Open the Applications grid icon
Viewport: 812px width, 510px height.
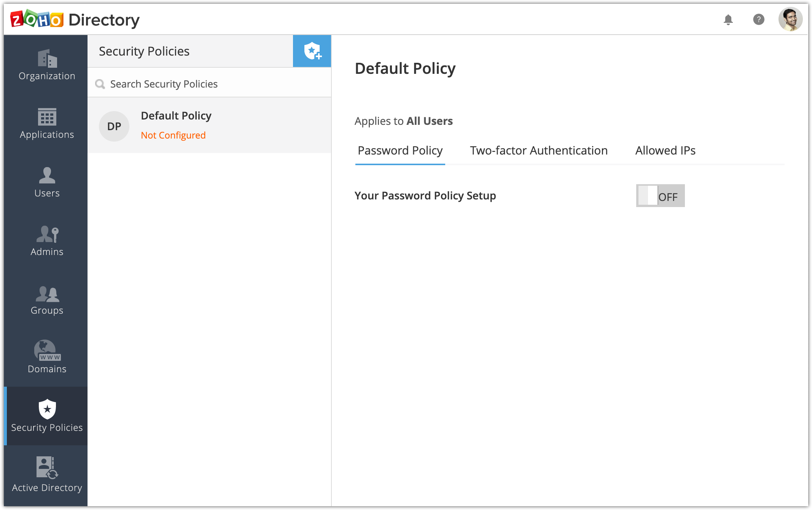[x=47, y=117]
